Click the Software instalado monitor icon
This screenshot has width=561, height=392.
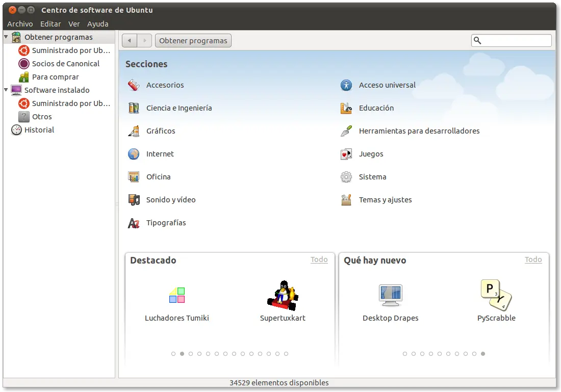tap(16, 90)
